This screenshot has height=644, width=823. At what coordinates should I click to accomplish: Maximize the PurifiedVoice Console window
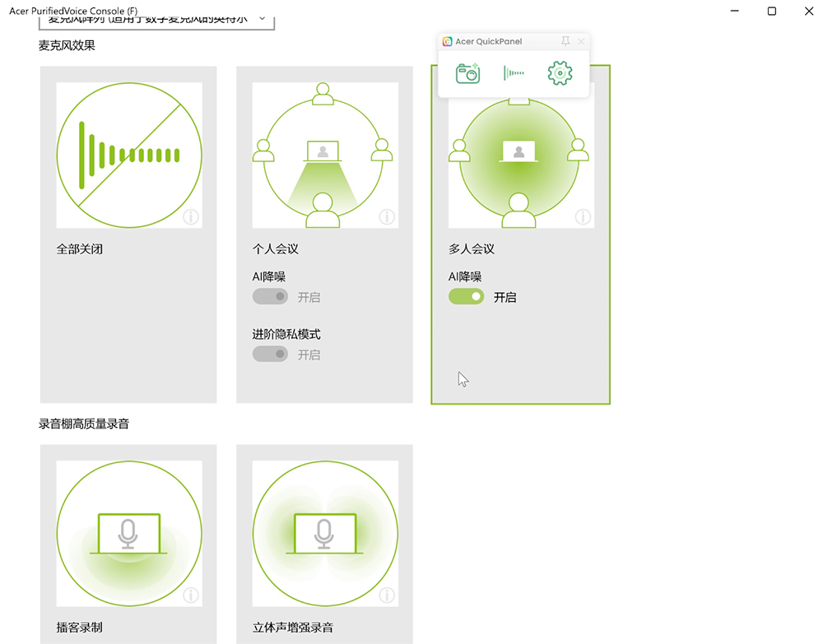tap(771, 11)
